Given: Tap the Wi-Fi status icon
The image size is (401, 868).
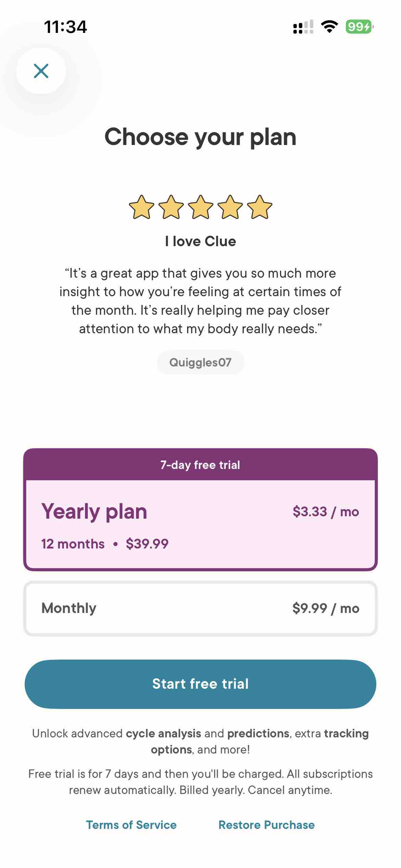Looking at the screenshot, I should pos(329,27).
